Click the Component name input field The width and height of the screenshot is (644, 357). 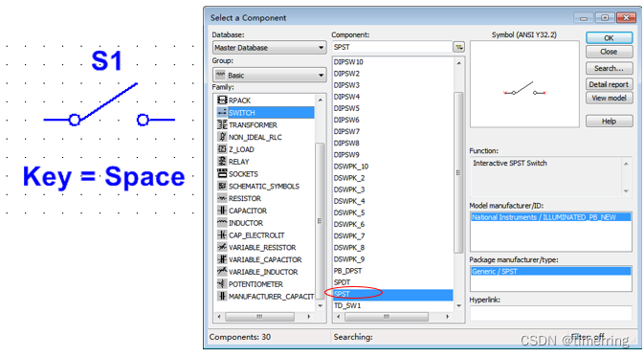click(391, 47)
